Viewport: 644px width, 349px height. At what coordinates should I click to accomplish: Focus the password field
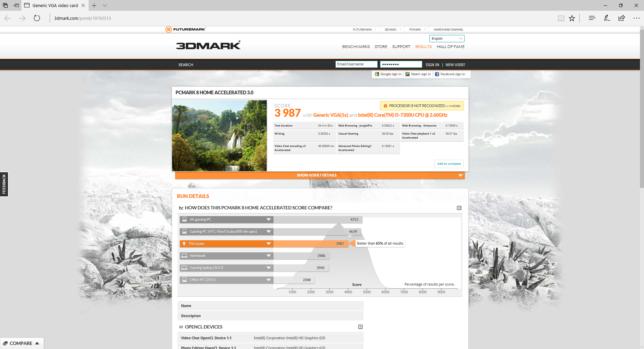[x=401, y=64]
